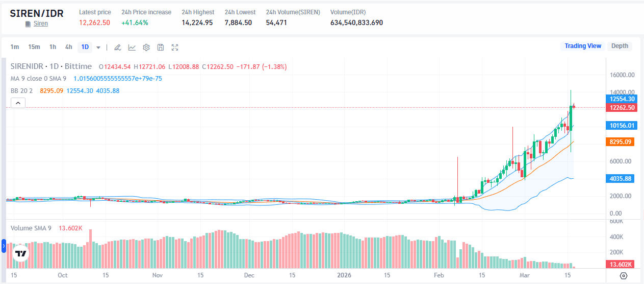Screen dimensions: 644x284
Task: Switch to the Depth tab
Action: click(620, 46)
